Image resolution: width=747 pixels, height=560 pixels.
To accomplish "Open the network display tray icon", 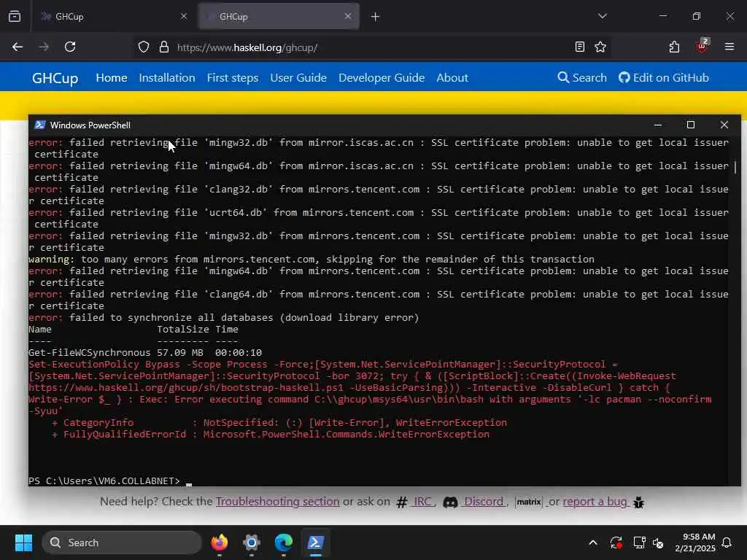I will [639, 542].
